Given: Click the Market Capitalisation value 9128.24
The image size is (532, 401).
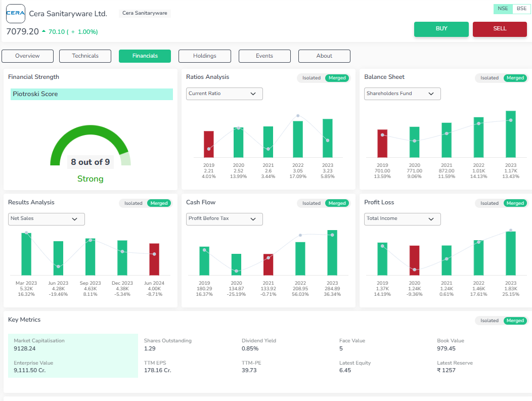Looking at the screenshot, I should 25,349.
